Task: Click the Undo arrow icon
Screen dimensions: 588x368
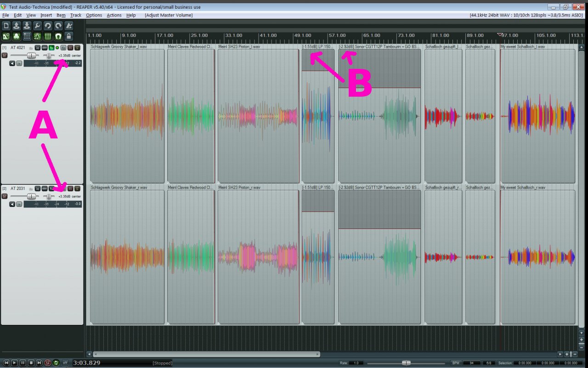Action: tap(48, 26)
